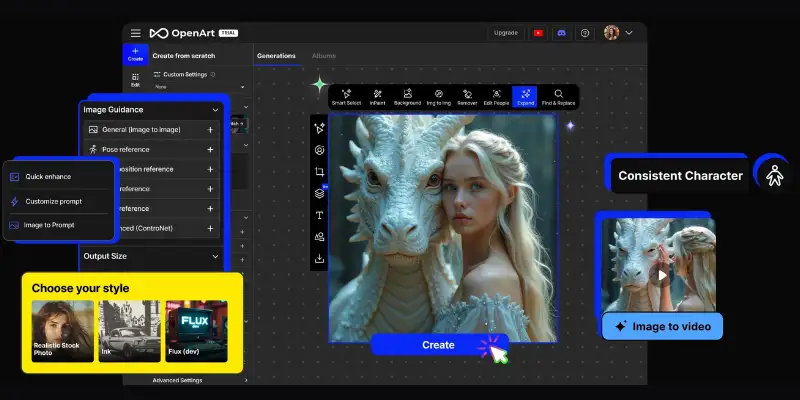The height and width of the screenshot is (400, 800).
Task: Click the download icon in vertical toolbar
Action: coord(319,259)
